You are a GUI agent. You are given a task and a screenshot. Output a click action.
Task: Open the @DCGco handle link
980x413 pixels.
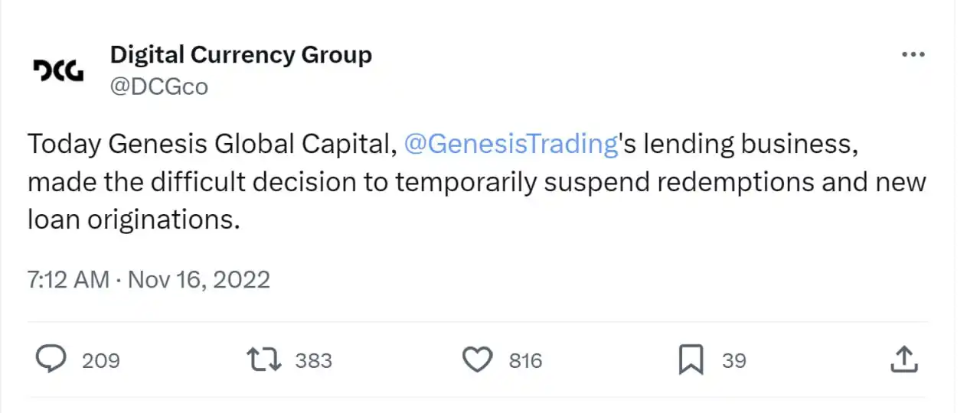(158, 87)
